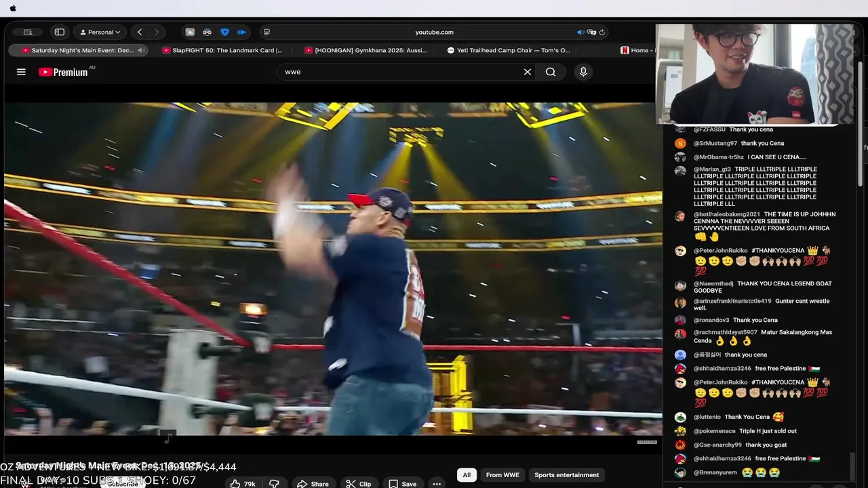Open the incognito-glasses extension icon
Viewport: 868px width, 488px height.
pyautogui.click(x=207, y=32)
